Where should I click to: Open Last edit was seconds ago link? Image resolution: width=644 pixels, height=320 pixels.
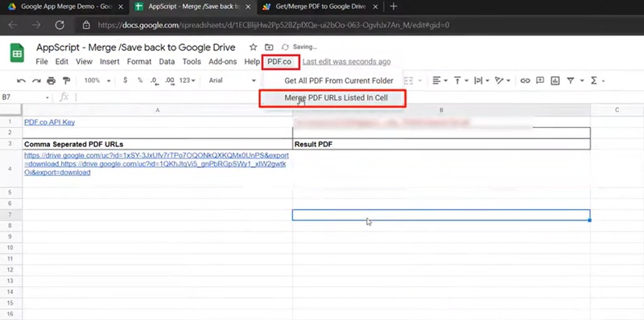click(347, 62)
